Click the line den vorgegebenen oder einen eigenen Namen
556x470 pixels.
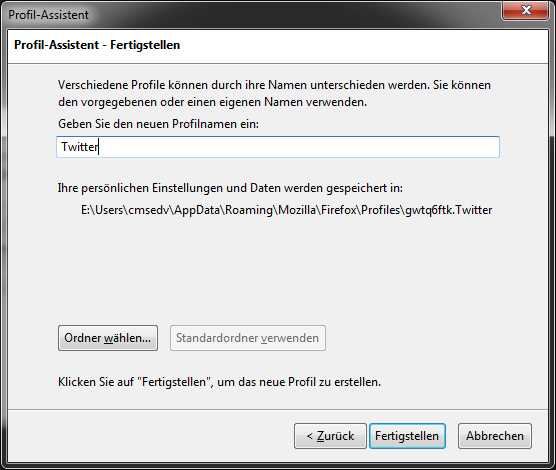[212, 102]
